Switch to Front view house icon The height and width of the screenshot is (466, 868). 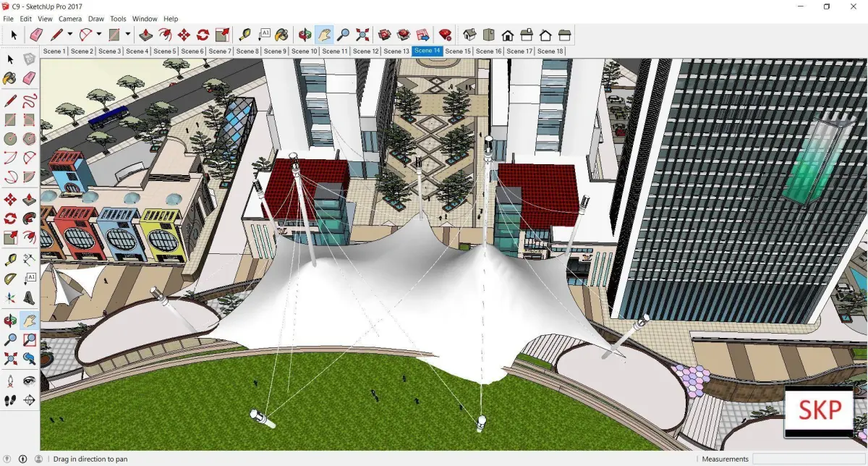(x=508, y=34)
